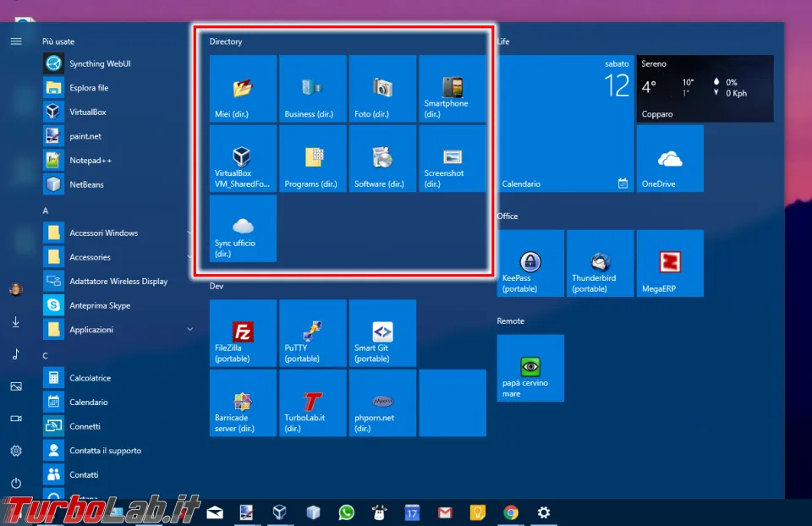The height and width of the screenshot is (526, 812).
Task: Toggle the hamburger menu at top left
Action: click(16, 41)
